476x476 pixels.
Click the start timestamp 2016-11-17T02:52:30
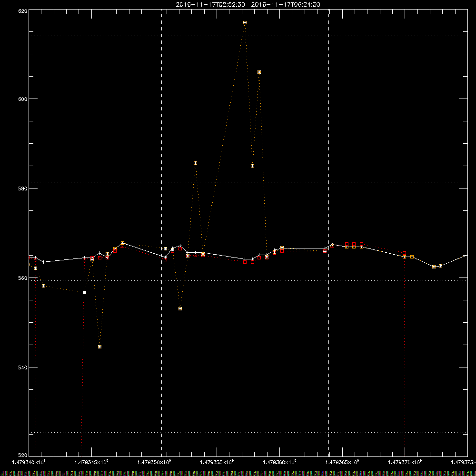coord(210,5)
